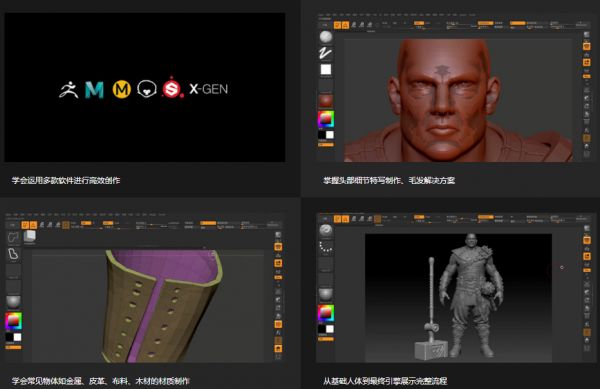Click the ZBrush running-figure logo
Image resolution: width=600 pixels, height=389 pixels.
point(68,90)
